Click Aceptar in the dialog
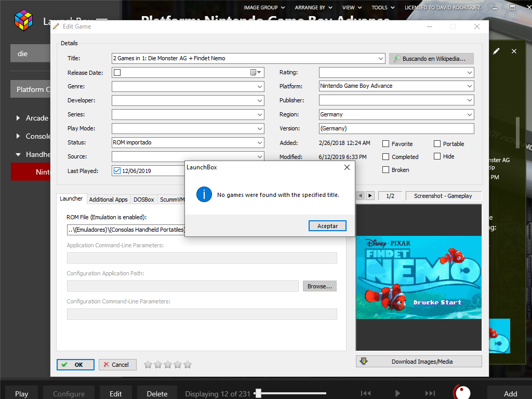Image resolution: width=532 pixels, height=399 pixels. (327, 226)
